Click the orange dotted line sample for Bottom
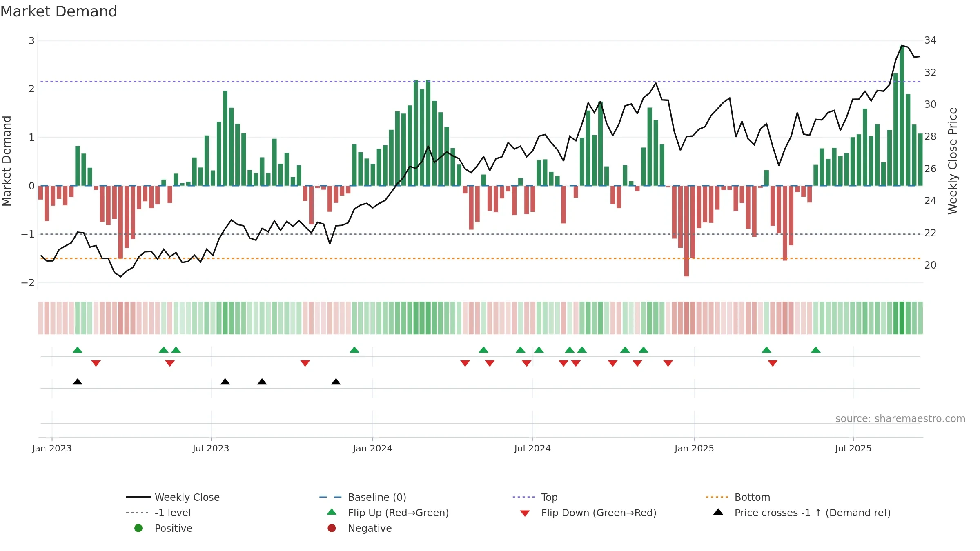 pos(717,497)
